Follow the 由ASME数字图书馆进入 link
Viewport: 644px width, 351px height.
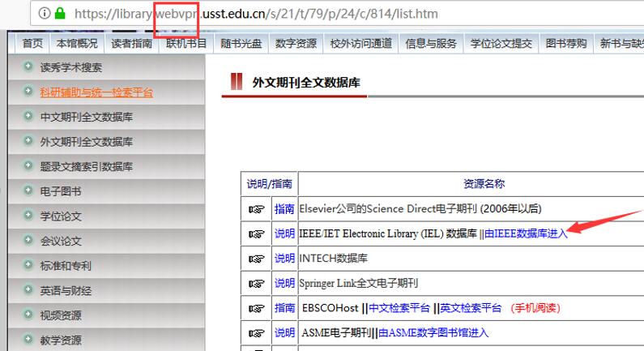click(433, 332)
